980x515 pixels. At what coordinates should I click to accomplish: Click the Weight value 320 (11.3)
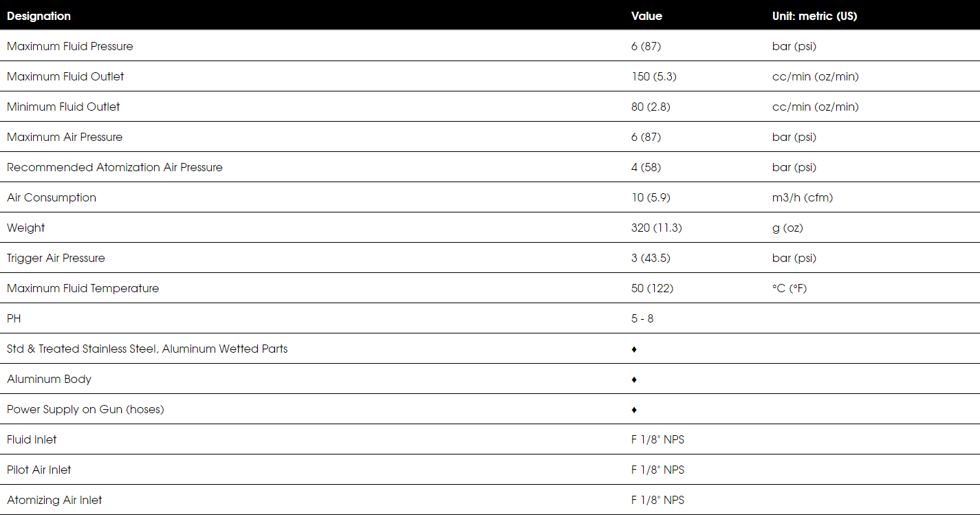click(x=656, y=228)
